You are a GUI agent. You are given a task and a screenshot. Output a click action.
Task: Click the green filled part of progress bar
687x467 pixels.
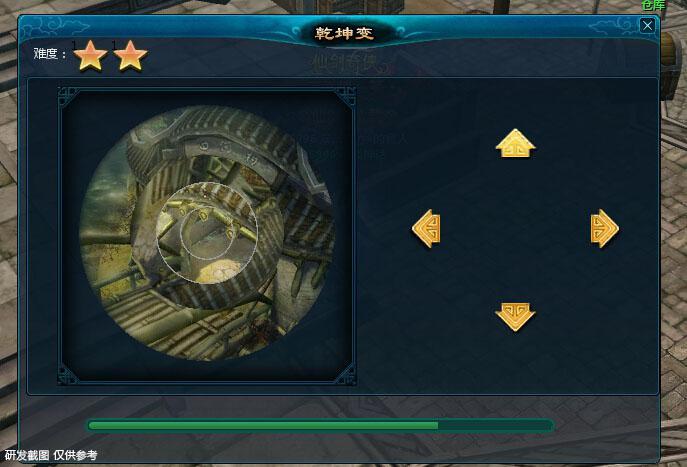pyautogui.click(x=263, y=425)
